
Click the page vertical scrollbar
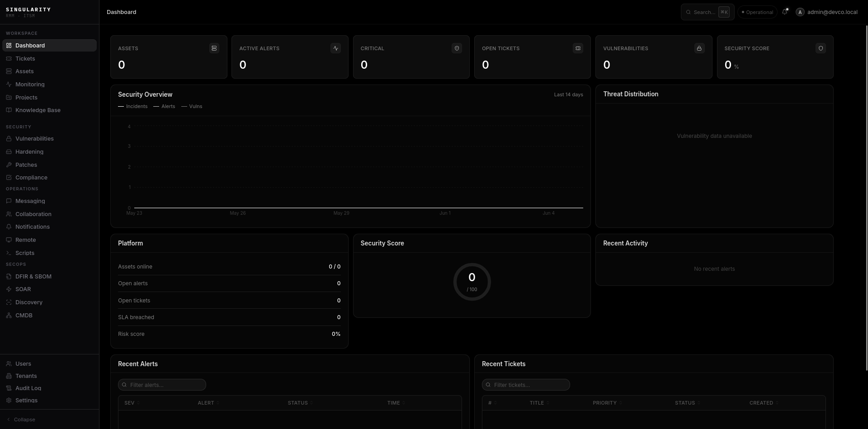[866, 198]
